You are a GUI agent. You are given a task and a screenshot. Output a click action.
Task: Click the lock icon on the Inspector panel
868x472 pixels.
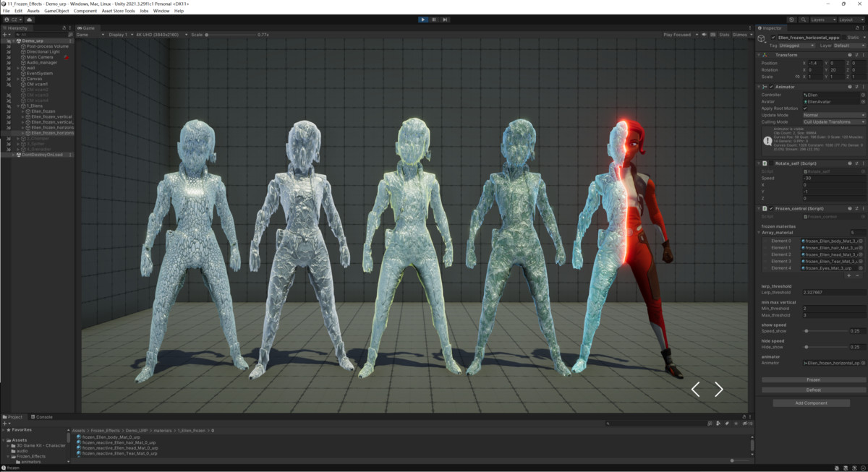click(x=856, y=28)
